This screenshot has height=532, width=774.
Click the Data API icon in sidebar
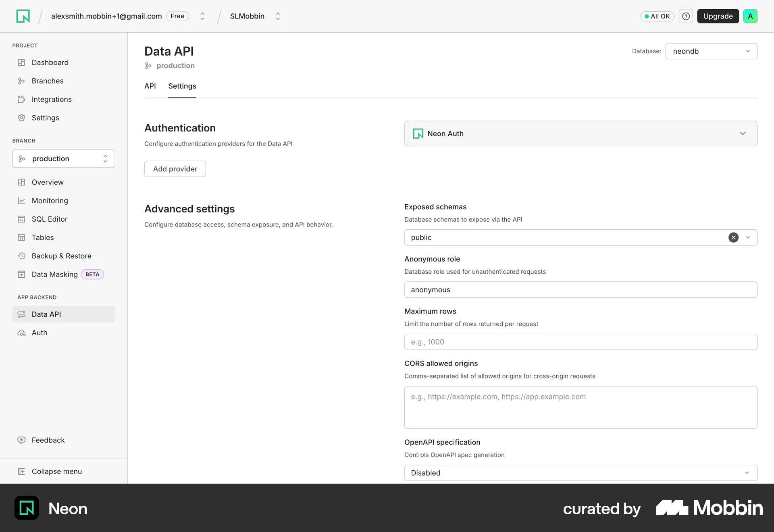tap(21, 314)
